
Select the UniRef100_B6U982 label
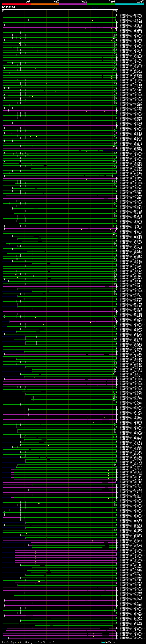[131, 58]
